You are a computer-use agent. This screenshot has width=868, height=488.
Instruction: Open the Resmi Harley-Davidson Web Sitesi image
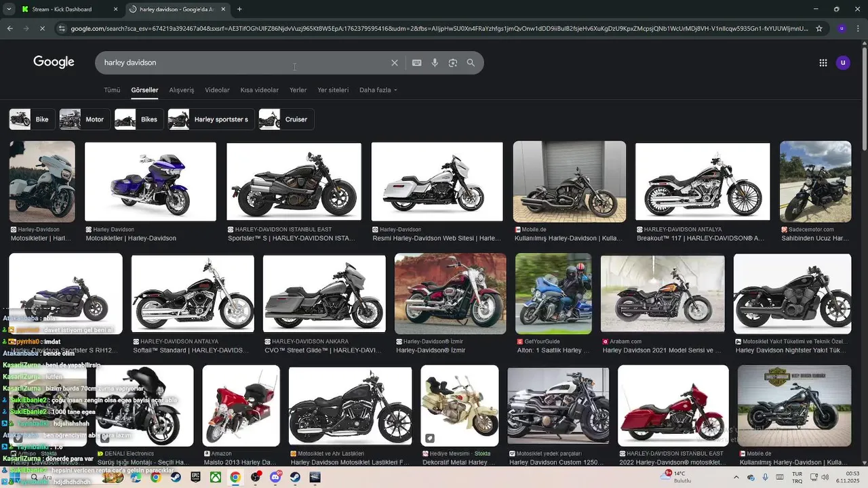click(x=437, y=181)
